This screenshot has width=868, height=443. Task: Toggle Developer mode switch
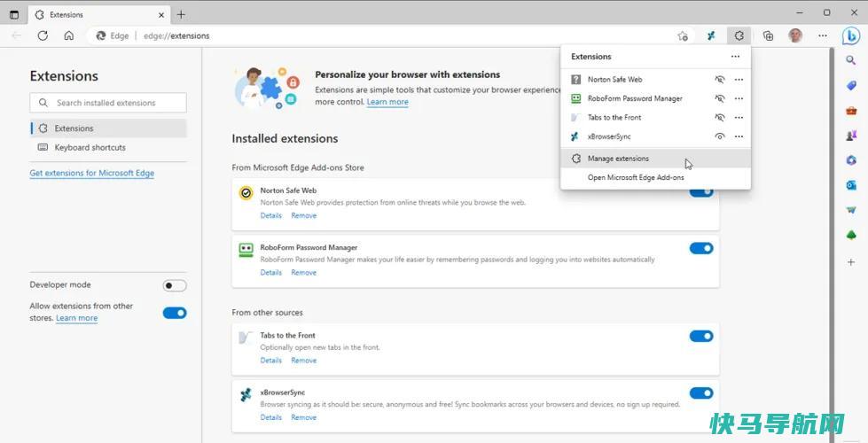tap(175, 285)
